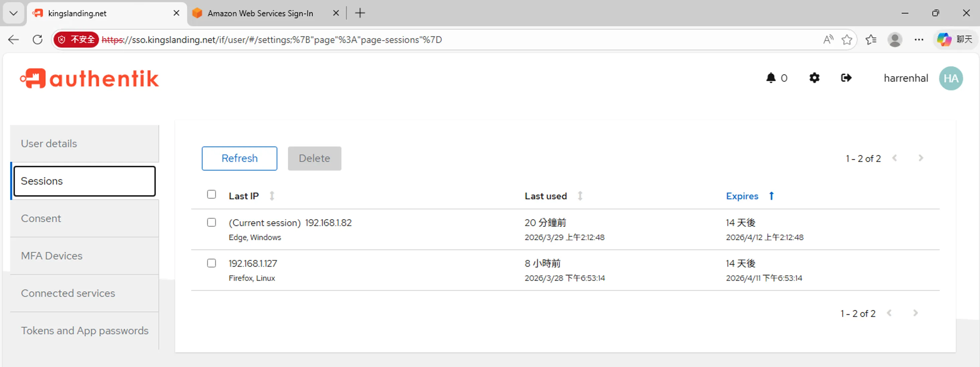Open the favorites list icon

[x=871, y=39]
